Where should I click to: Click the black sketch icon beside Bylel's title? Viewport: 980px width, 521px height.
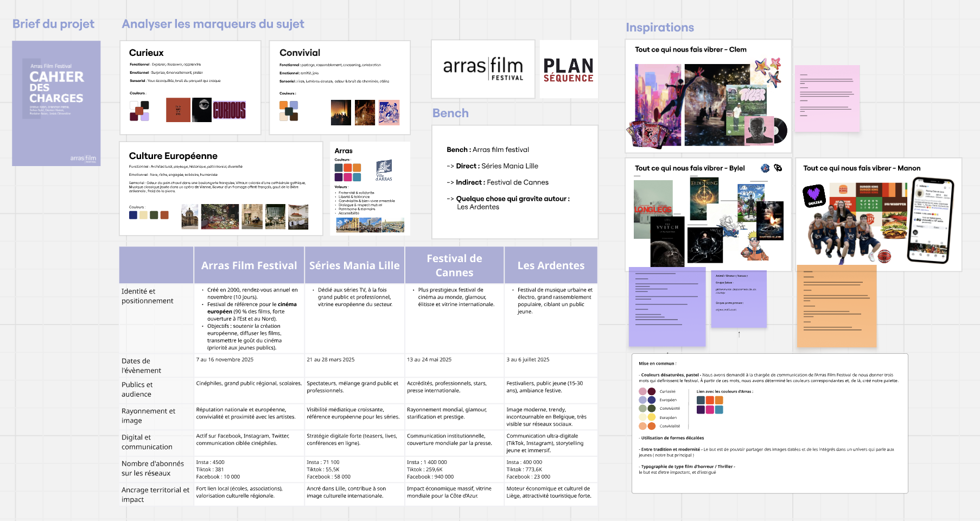[x=778, y=168]
